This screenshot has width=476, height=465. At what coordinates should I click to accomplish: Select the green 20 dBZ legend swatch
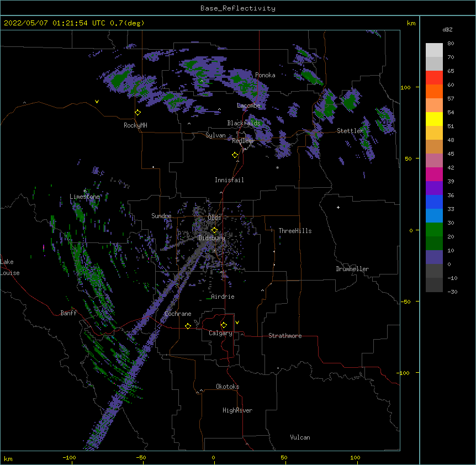[434, 230]
